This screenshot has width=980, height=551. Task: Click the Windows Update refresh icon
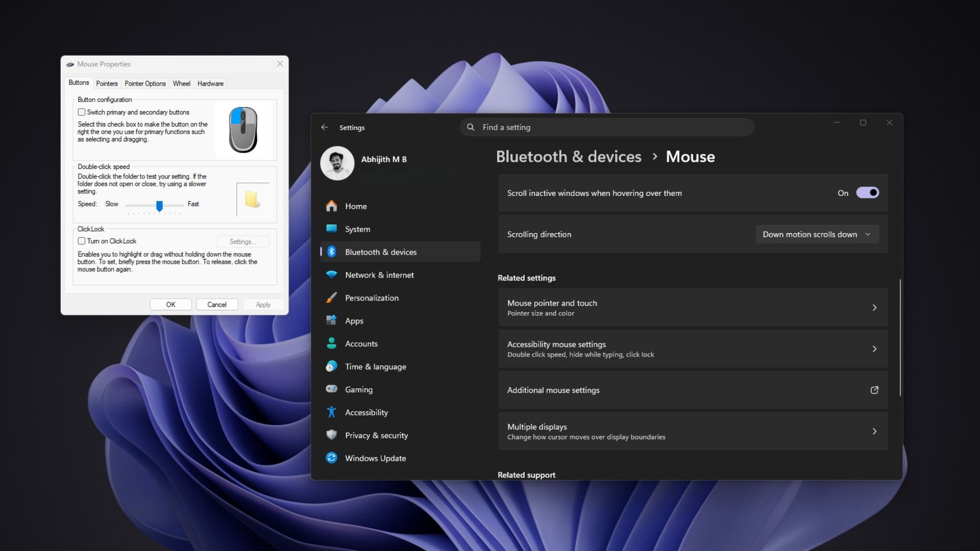pos(331,458)
